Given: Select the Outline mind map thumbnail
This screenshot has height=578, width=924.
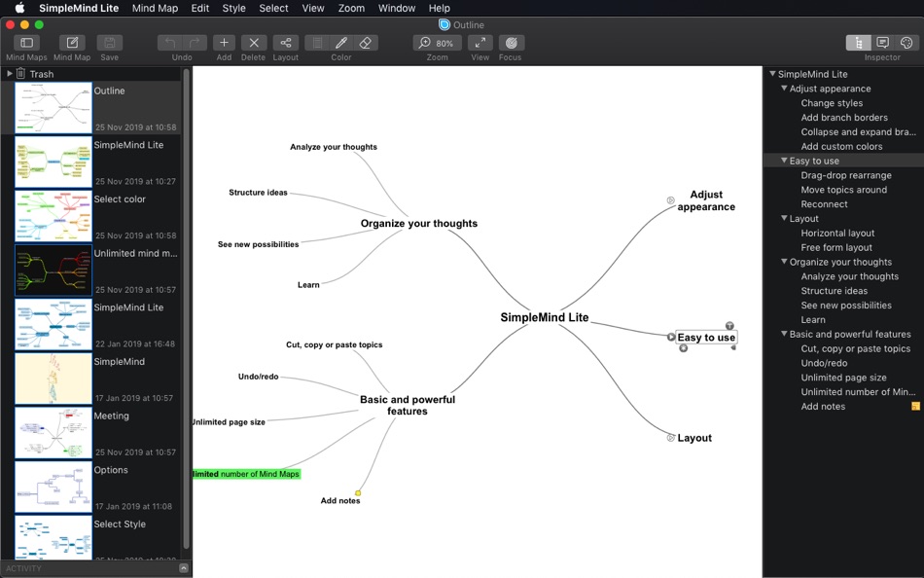Looking at the screenshot, I should (x=53, y=108).
